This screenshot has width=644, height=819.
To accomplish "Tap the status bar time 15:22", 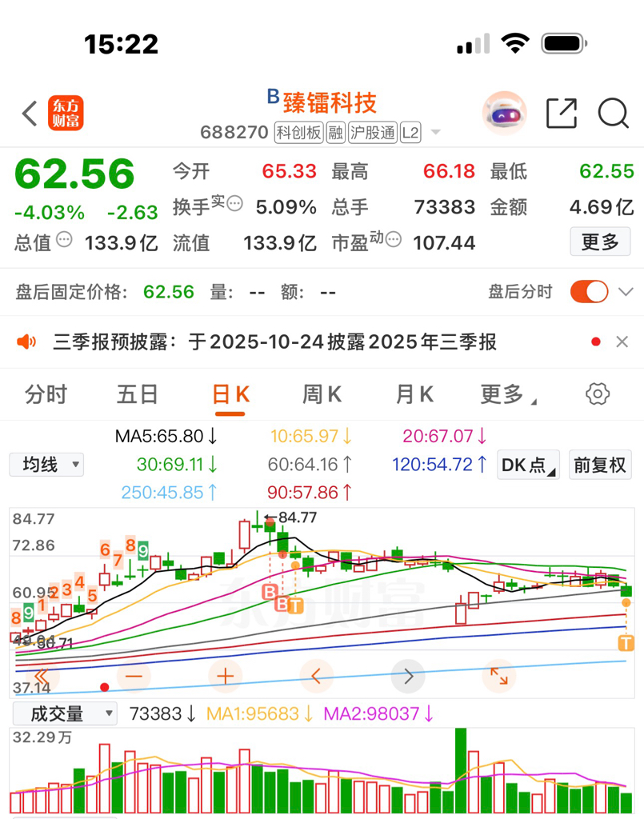I will [x=121, y=44].
